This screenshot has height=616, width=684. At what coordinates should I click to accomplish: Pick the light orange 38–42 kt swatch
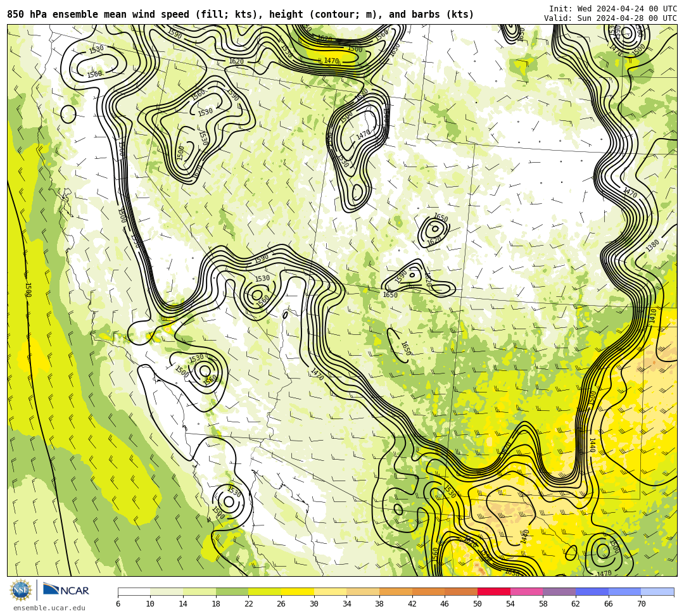396,591
